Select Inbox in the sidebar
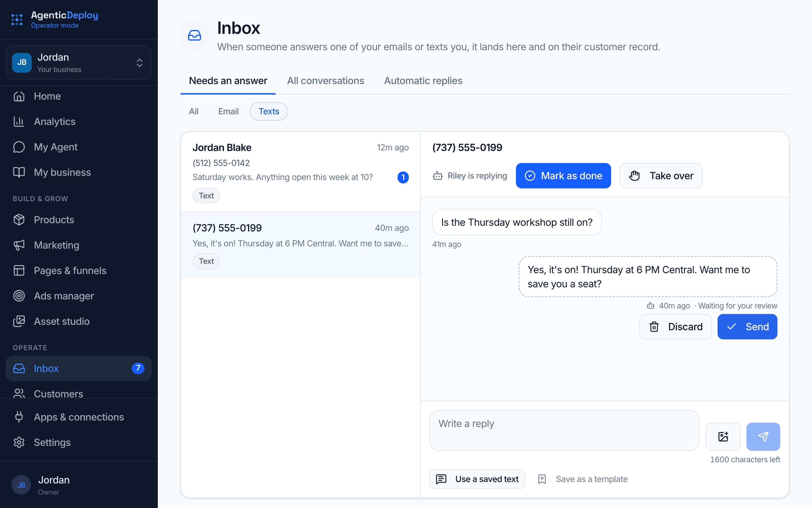 (x=78, y=369)
